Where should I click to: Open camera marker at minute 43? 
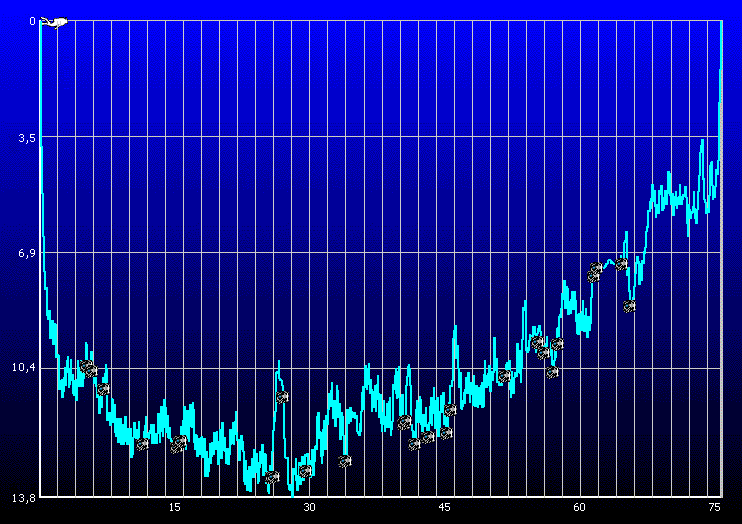(x=428, y=437)
